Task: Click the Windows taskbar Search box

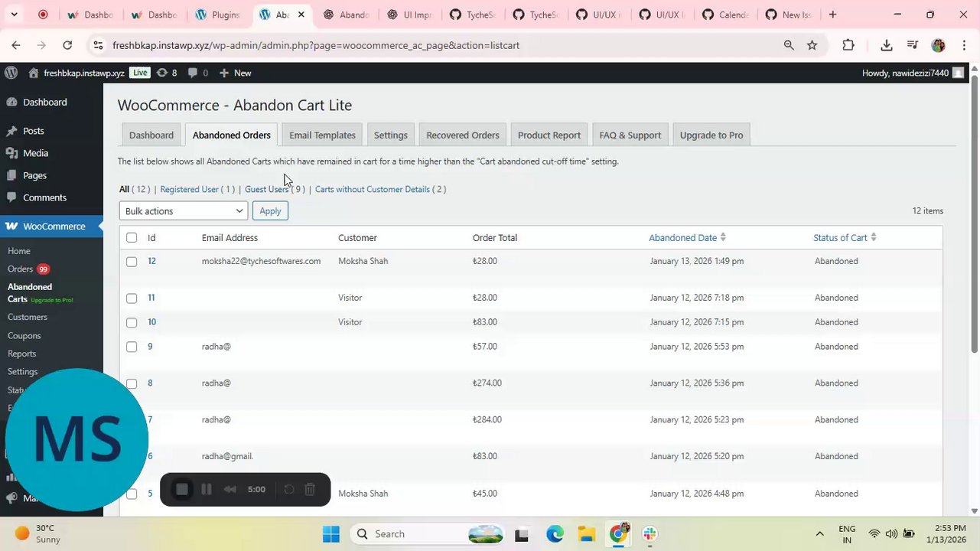Action: point(428,534)
